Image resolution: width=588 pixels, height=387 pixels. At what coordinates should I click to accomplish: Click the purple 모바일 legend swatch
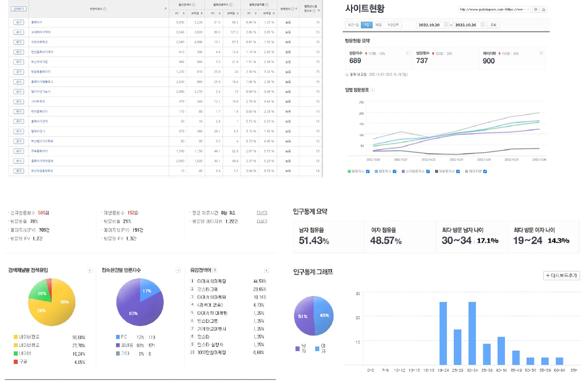118,345
